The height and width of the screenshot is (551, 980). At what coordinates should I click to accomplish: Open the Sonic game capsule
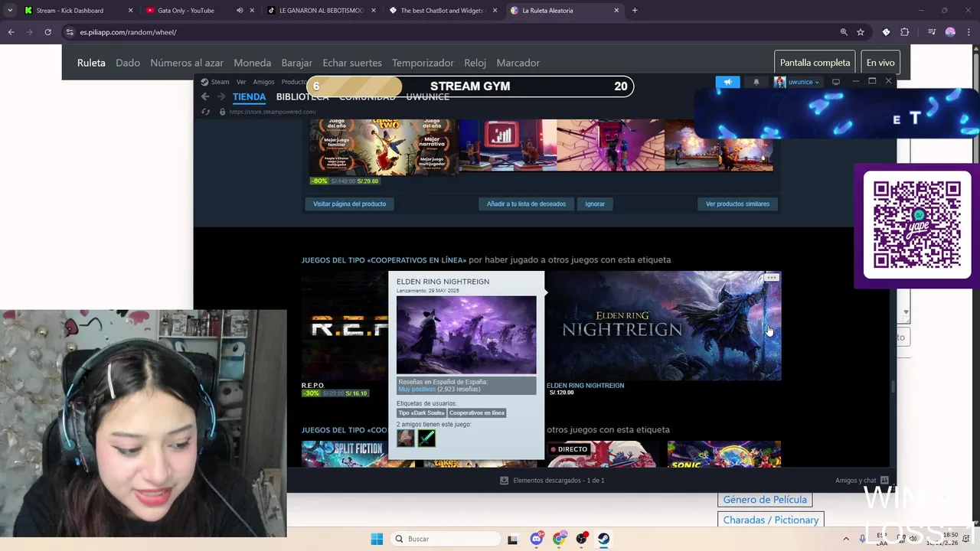click(724, 454)
